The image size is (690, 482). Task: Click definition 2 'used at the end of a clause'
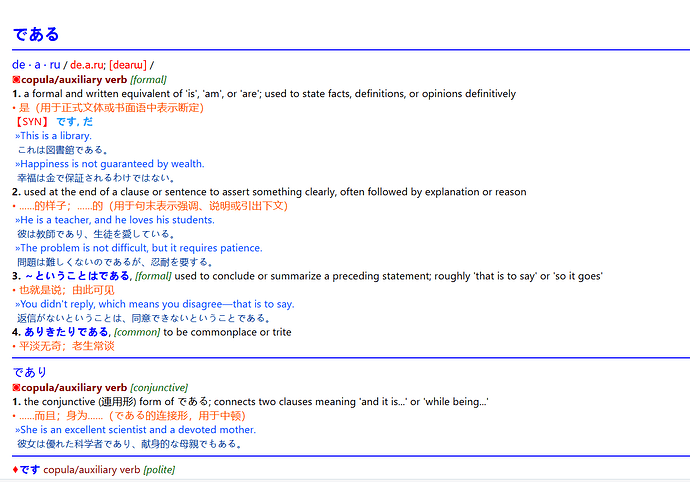click(275, 192)
